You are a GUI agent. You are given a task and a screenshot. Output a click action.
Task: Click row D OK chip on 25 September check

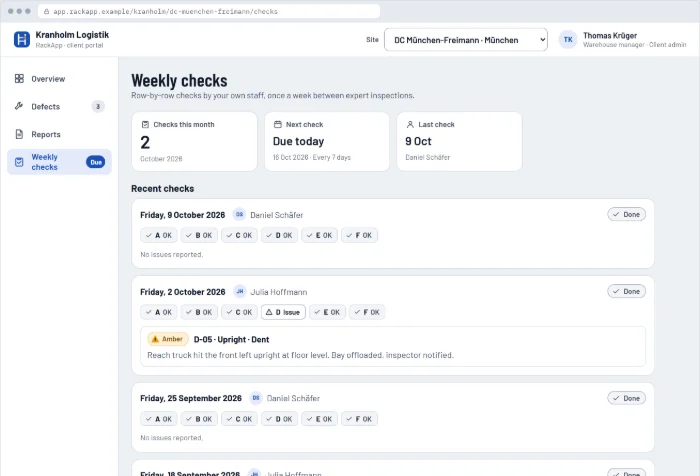point(279,419)
